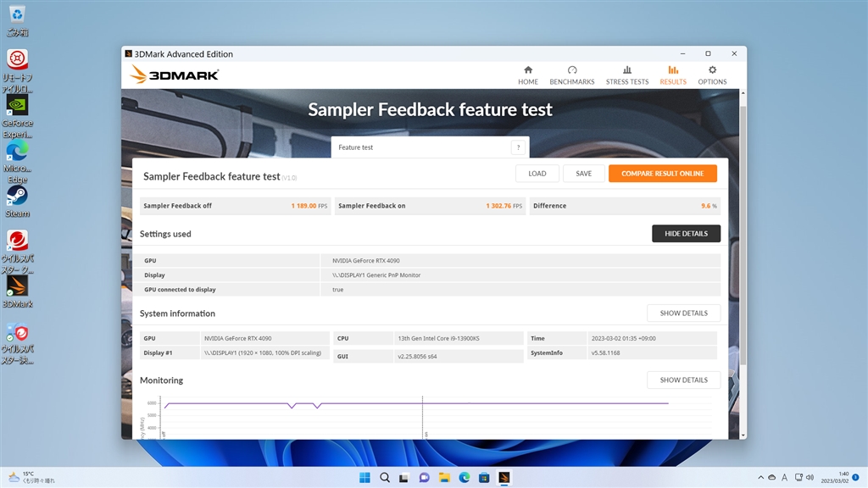The width and height of the screenshot is (868, 488).
Task: Open the Windows Start menu
Action: 364,478
